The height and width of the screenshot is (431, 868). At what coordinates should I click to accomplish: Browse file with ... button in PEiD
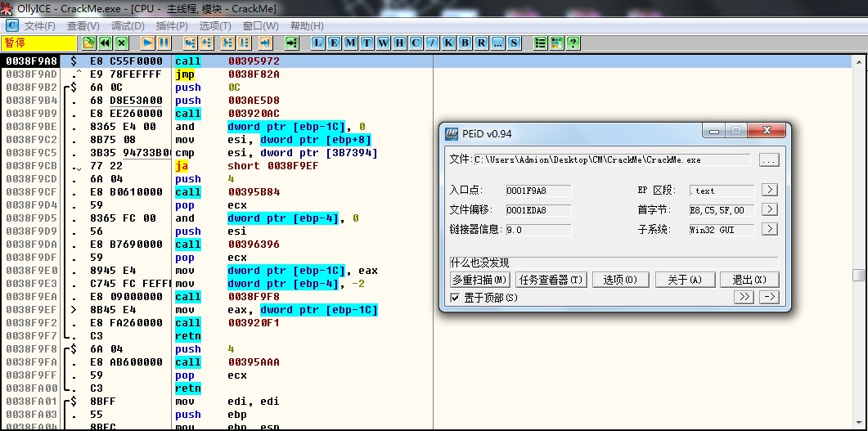(x=770, y=160)
